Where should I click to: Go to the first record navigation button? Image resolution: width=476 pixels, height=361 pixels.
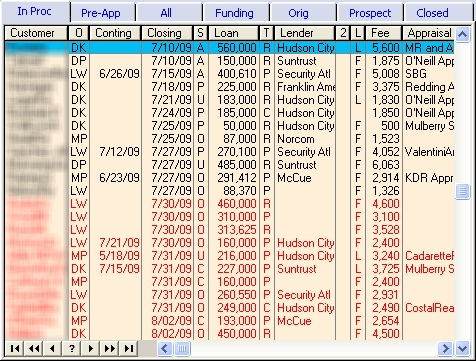click(15, 349)
